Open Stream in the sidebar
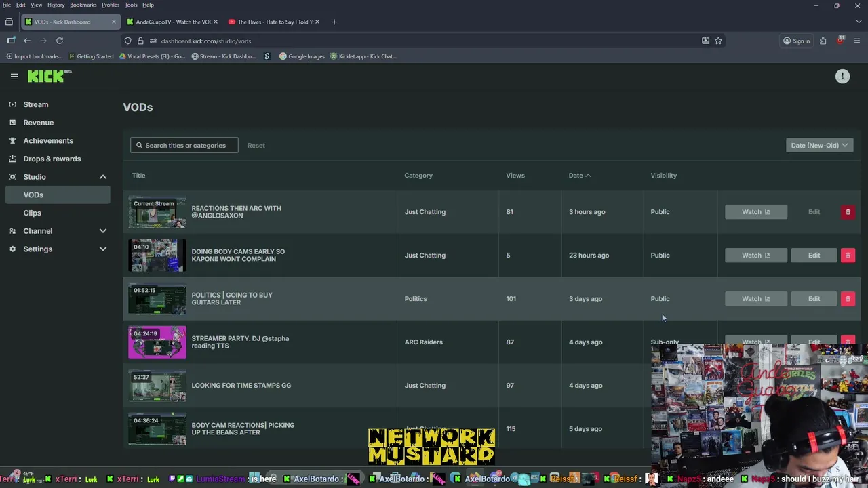The width and height of the screenshot is (868, 488). click(x=36, y=104)
